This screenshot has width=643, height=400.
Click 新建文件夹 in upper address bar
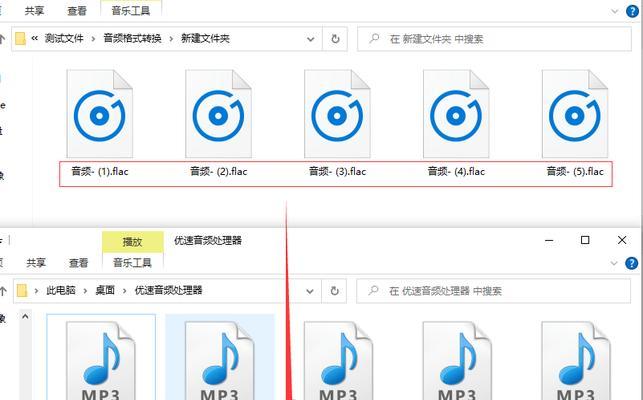click(205, 39)
